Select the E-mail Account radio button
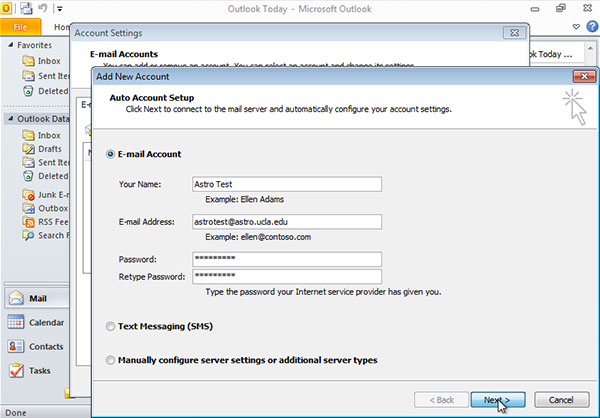 coord(110,154)
